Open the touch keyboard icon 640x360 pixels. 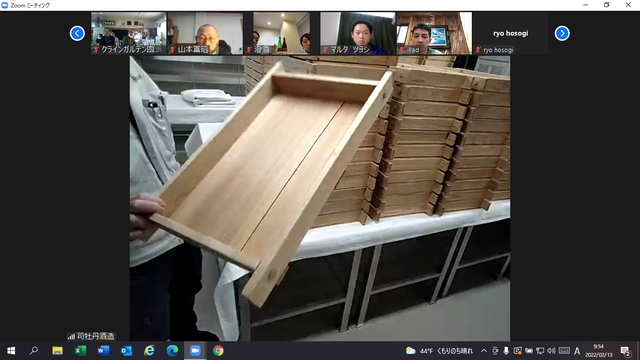564,351
